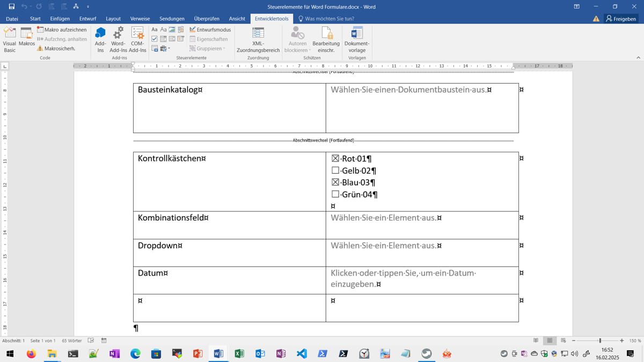Toggle Entwurfsmodus design mode
644x362 pixels.
click(210, 29)
